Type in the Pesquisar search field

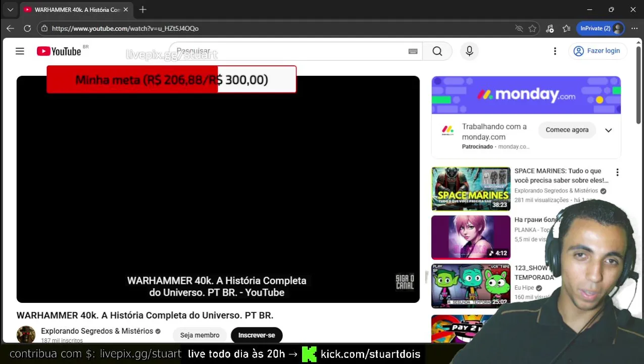[x=295, y=51]
